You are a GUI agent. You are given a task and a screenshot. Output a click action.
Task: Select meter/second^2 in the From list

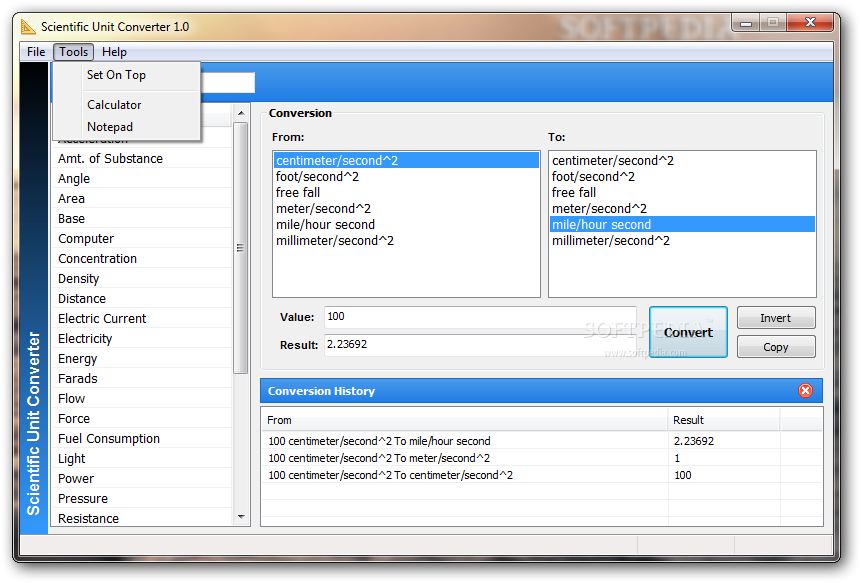coord(406,209)
